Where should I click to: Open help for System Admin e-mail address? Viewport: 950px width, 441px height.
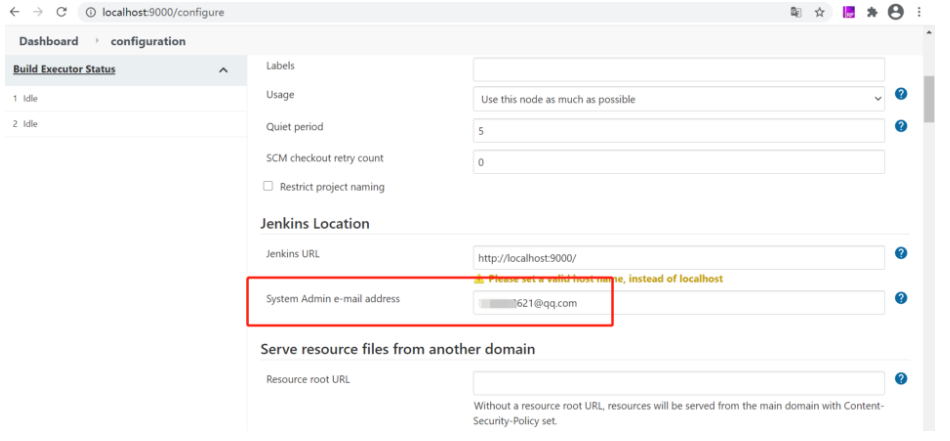coord(901,297)
